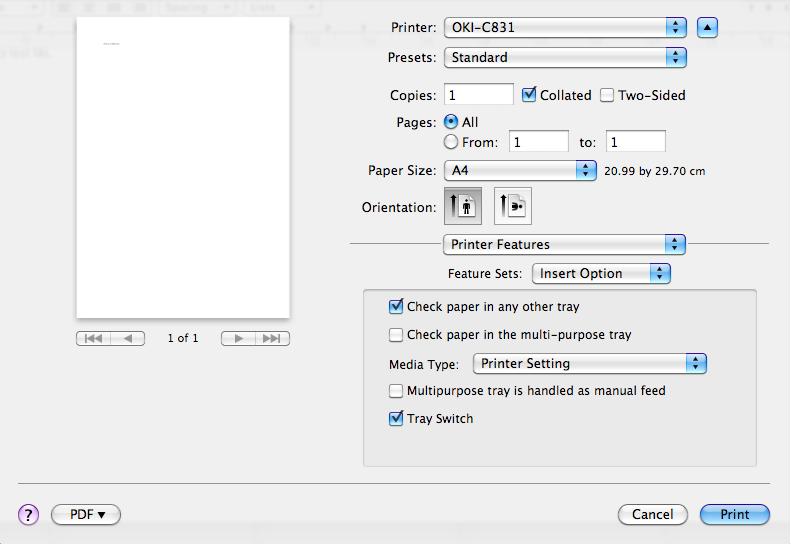Click the Print button
The height and width of the screenshot is (544, 791).
(x=734, y=515)
